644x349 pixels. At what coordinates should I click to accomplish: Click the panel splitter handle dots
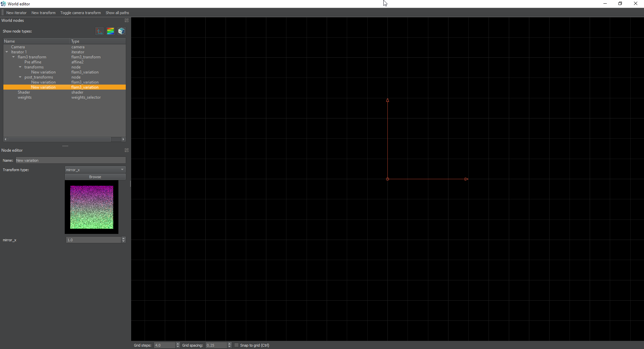pos(65,146)
